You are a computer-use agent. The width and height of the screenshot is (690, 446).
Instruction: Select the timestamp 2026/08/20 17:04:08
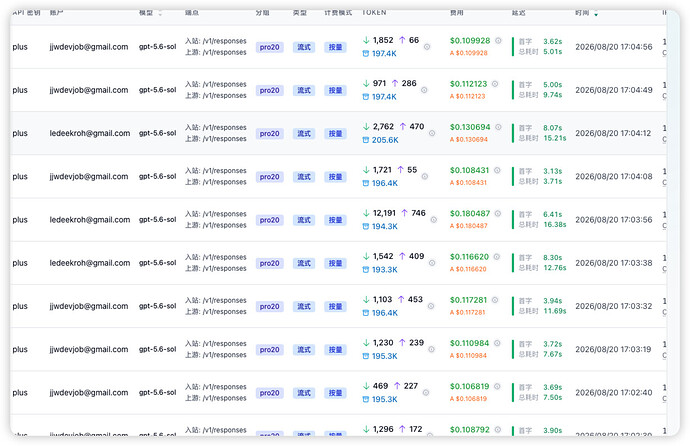[614, 176]
